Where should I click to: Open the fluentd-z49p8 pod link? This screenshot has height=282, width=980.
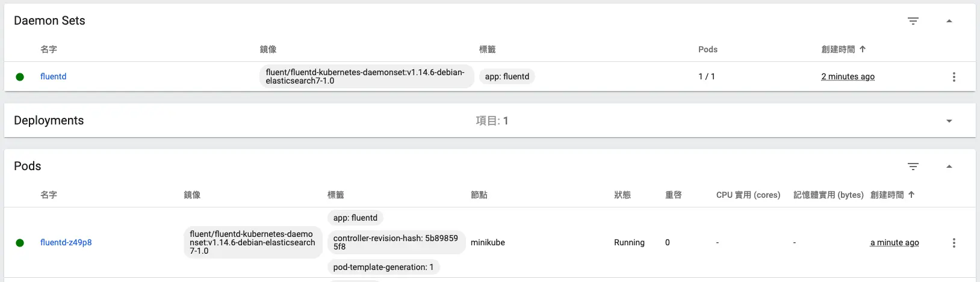coord(66,242)
